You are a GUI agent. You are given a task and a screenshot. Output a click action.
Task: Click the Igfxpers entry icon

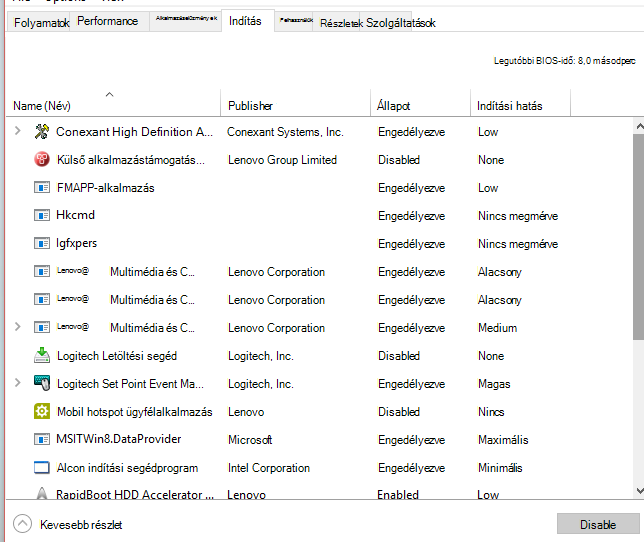(x=41, y=243)
